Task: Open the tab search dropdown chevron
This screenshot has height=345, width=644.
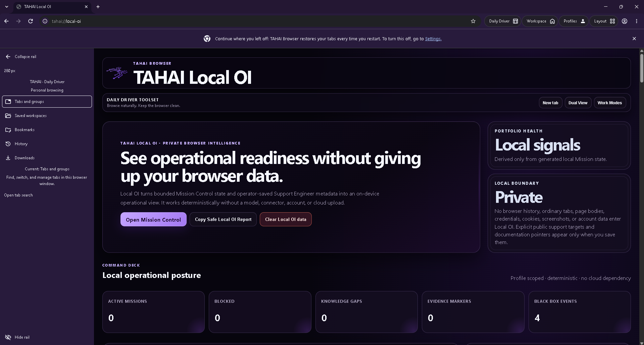Action: 7,7
